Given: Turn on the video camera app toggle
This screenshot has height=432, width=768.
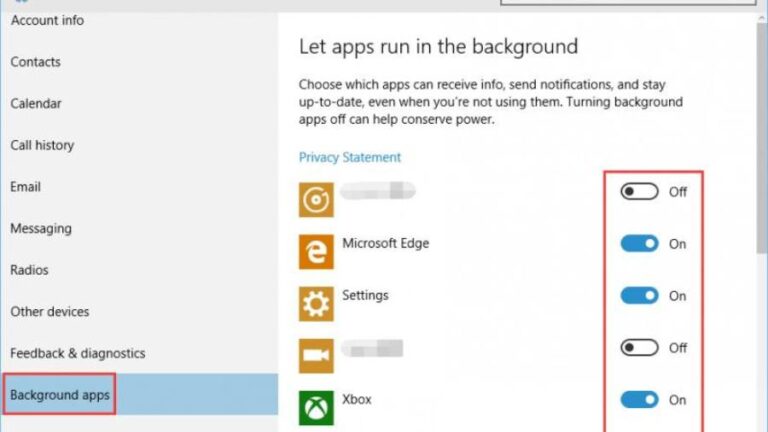Looking at the screenshot, I should point(639,347).
